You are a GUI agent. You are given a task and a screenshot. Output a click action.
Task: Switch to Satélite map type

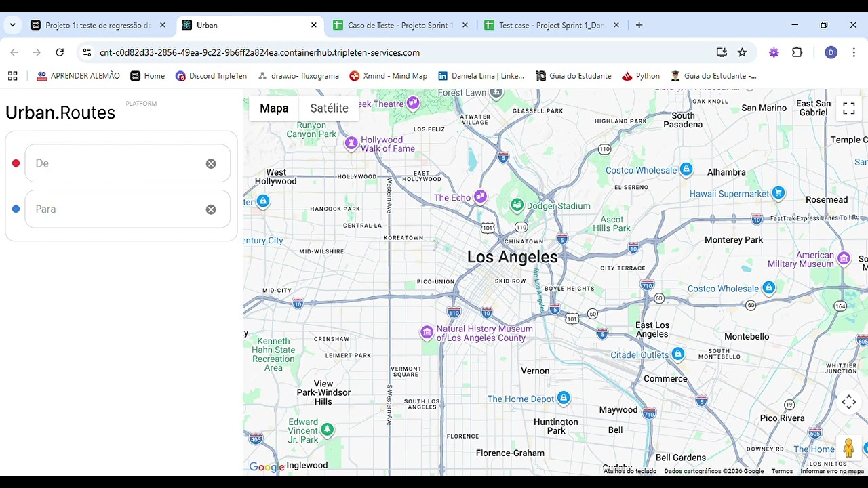point(329,108)
